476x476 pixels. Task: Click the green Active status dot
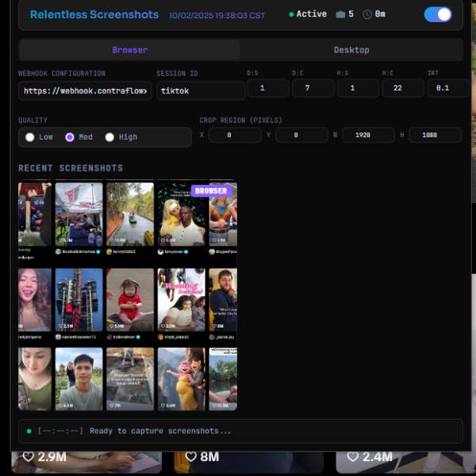(x=291, y=14)
